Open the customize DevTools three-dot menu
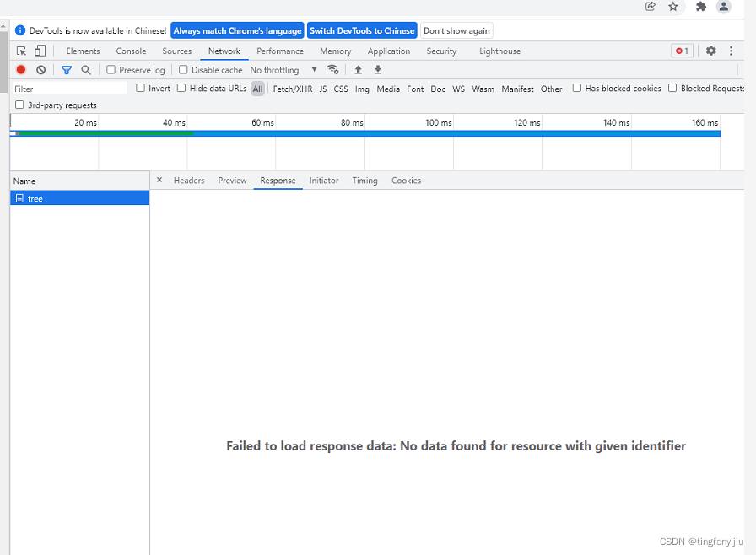756x555 pixels. point(731,51)
